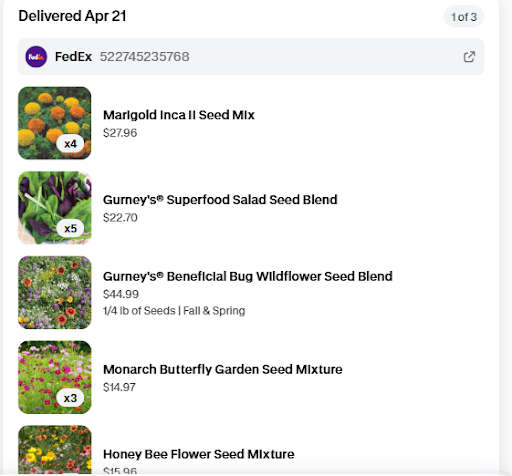Viewport: 512px width, 476px height.
Task: Open Gurney's Superfood Salad Seed Blend title
Action: point(220,200)
